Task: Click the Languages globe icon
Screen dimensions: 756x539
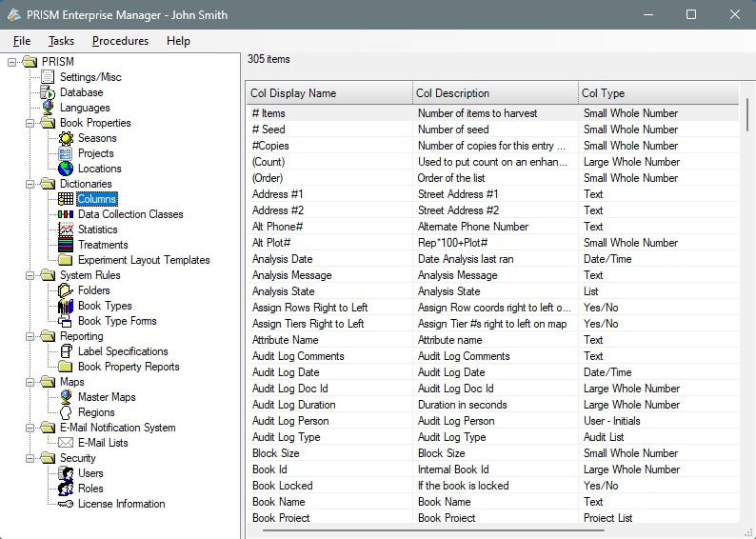Action: point(48,108)
